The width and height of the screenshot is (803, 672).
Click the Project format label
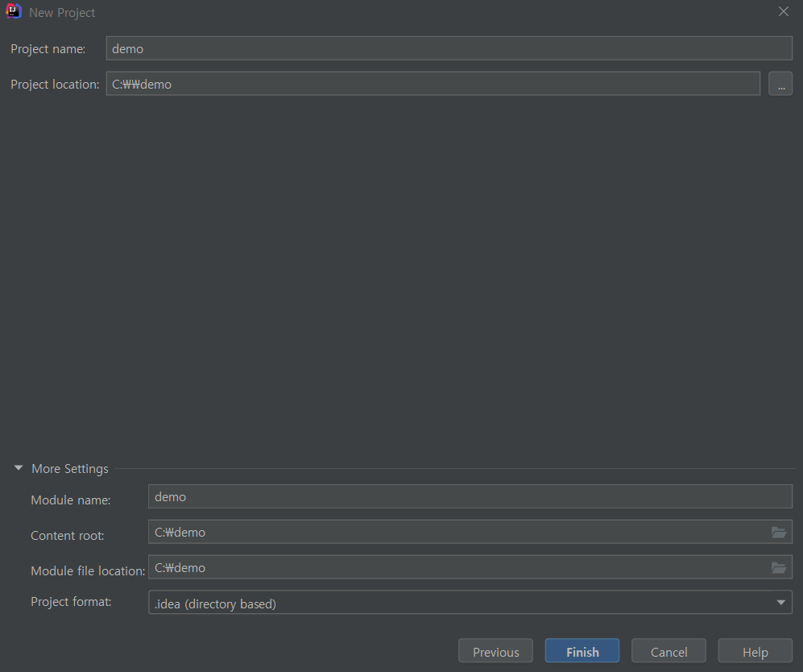71,602
